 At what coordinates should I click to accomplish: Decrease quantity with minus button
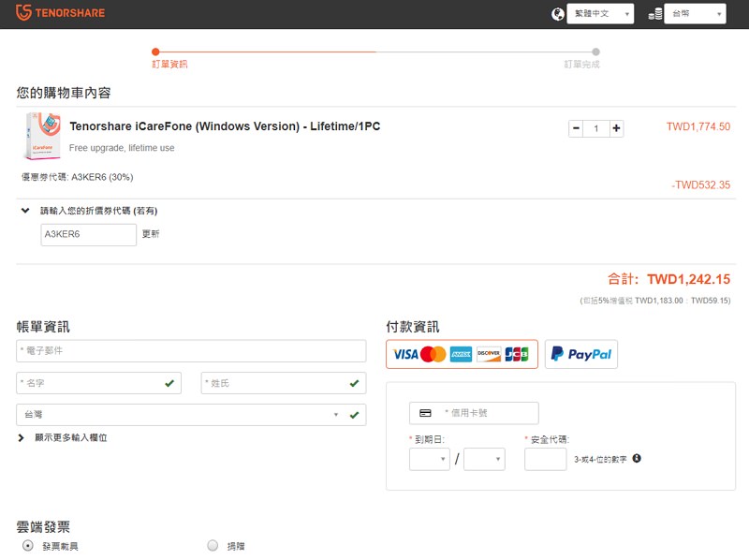[576, 128]
